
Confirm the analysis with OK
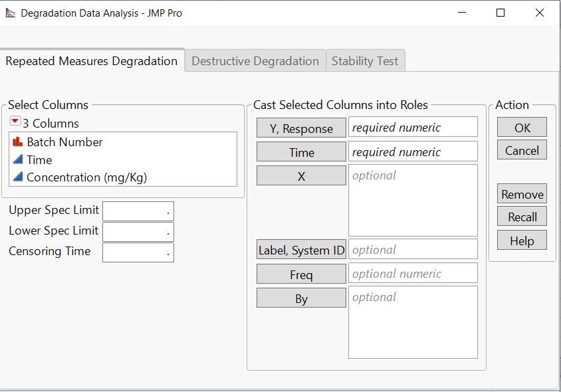(x=521, y=126)
